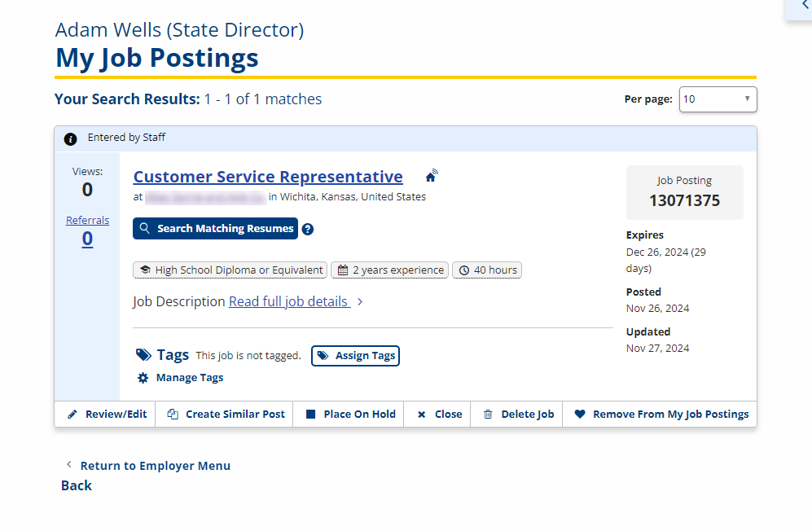The image size is (812, 531).
Task: Go to Return to Employer Menu
Action: [155, 466]
